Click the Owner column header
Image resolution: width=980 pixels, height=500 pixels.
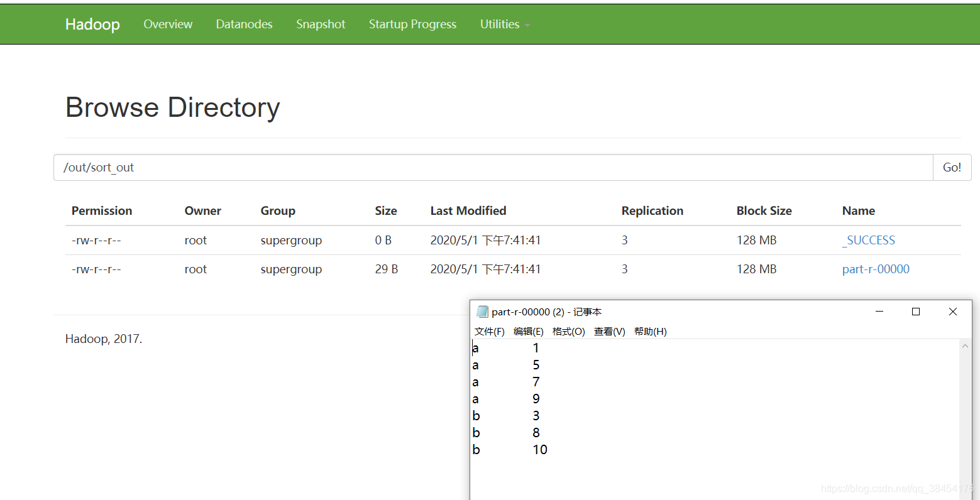pyautogui.click(x=202, y=211)
